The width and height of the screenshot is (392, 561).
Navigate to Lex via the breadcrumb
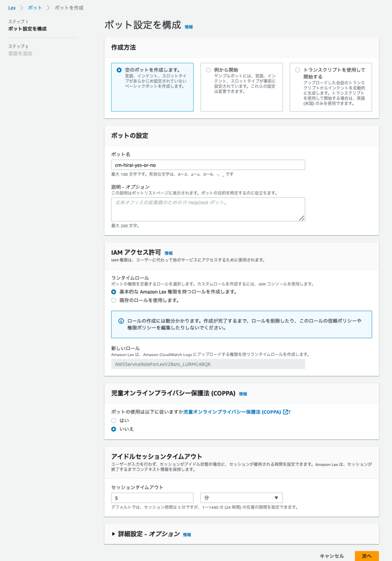(12, 7)
